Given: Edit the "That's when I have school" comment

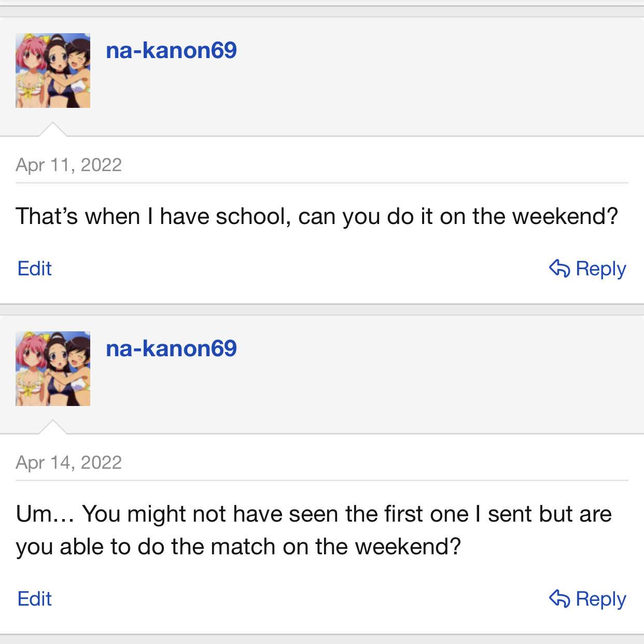Looking at the screenshot, I should point(35,269).
